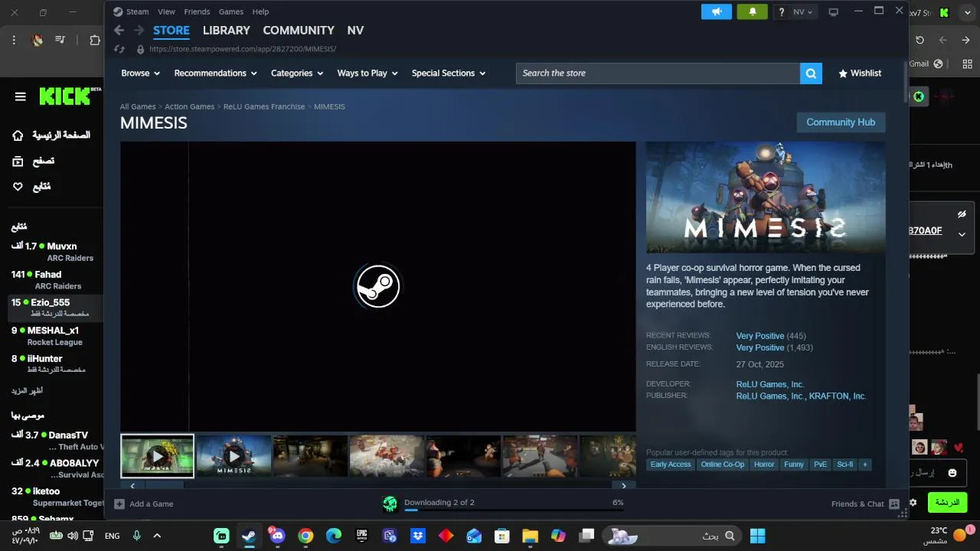Open the View menu

coord(166,11)
